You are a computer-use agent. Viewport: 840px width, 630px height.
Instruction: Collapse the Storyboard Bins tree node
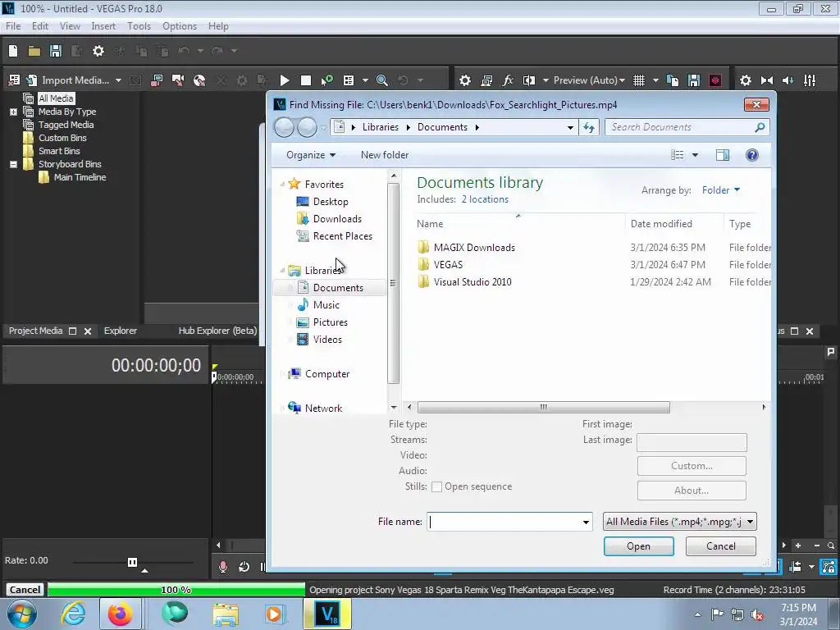pyautogui.click(x=13, y=164)
